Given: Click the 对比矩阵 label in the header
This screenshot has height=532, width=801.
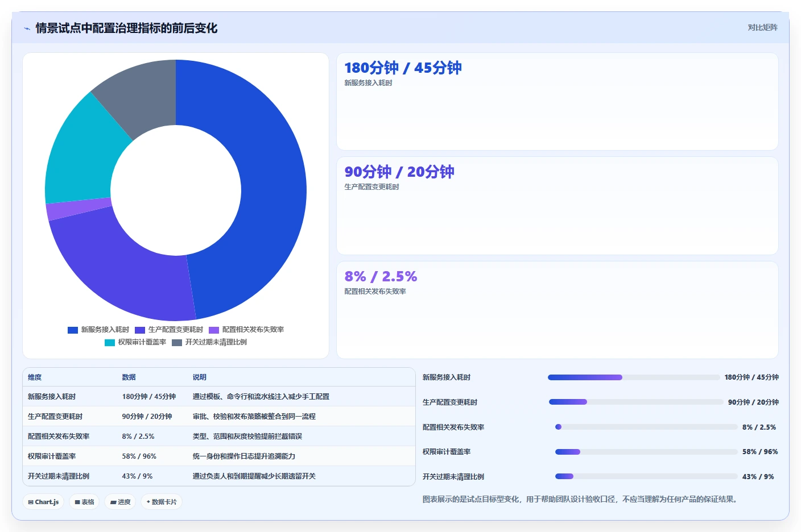Looking at the screenshot, I should 762,27.
